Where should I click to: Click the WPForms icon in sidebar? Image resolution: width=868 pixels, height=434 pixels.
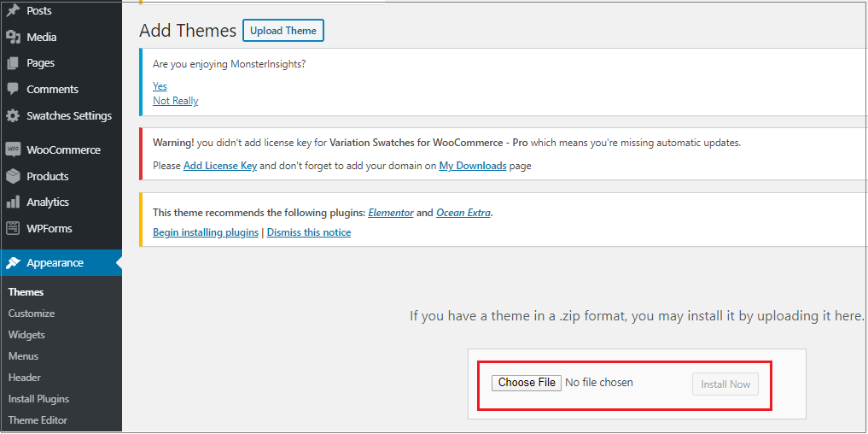[x=13, y=228]
